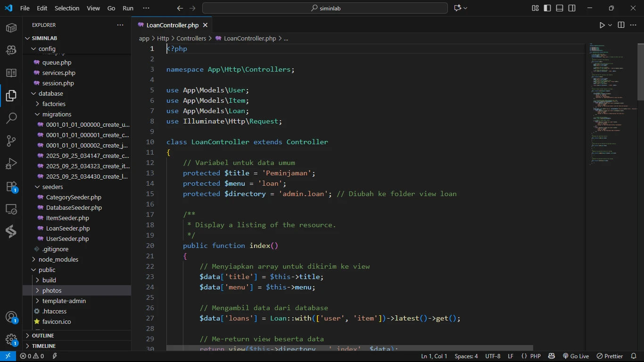Toggle the secondary side bar layout button
This screenshot has width=644, height=362.
point(572,8)
